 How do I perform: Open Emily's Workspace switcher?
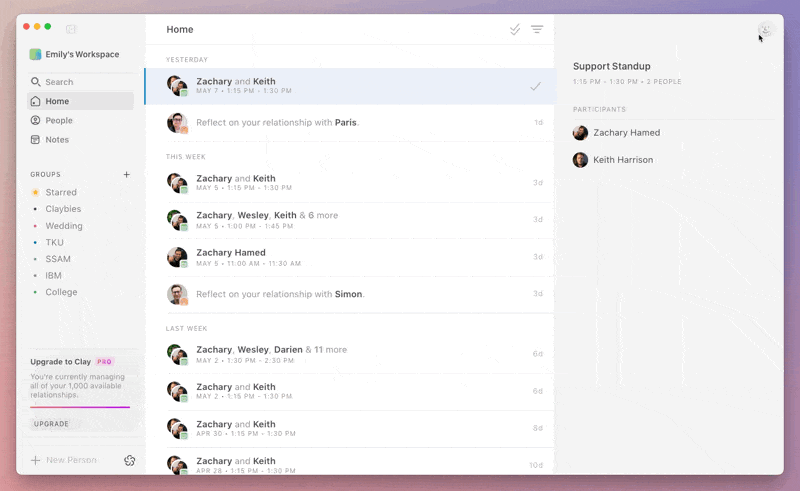click(x=81, y=54)
